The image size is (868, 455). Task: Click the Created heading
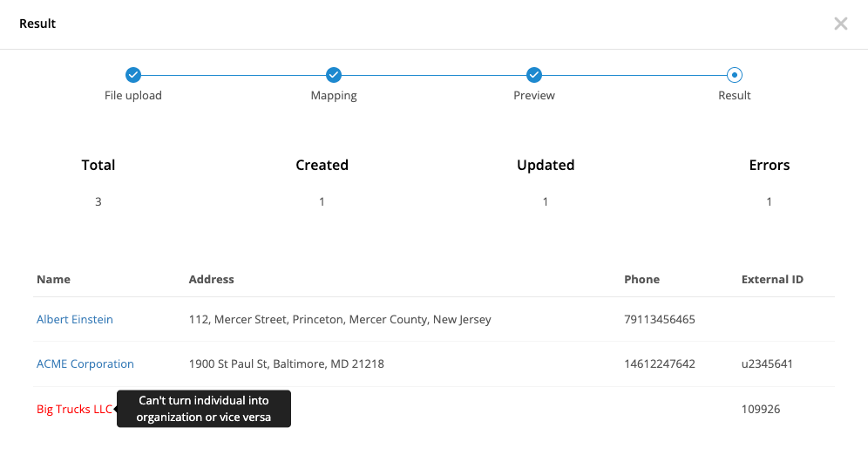tap(322, 165)
